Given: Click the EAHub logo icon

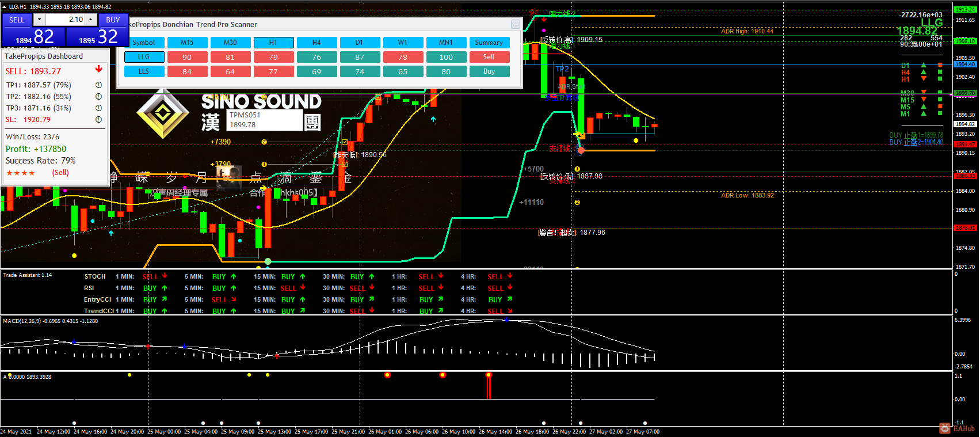Looking at the screenshot, I should (x=944, y=428).
